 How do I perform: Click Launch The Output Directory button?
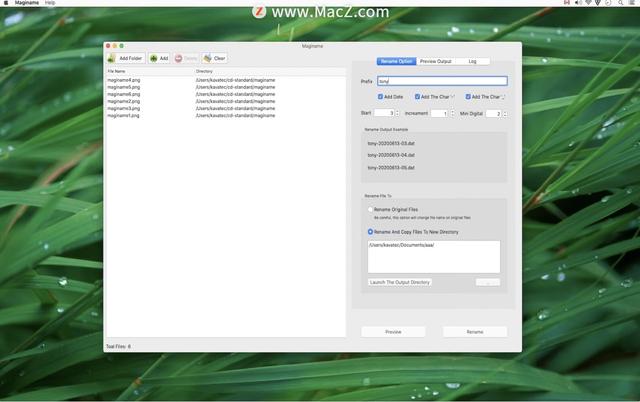pos(400,282)
